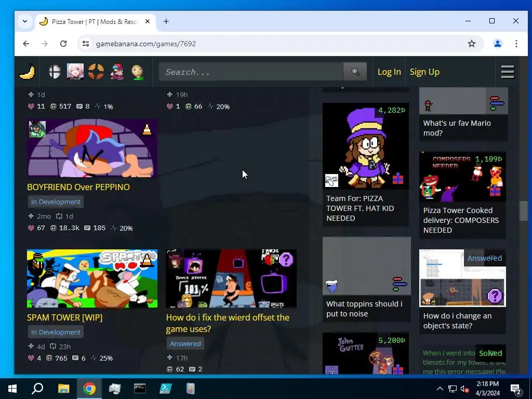532x399 pixels.
Task: Click the traffic cone icon on BOYFRIEND thumbnail
Action: [x=147, y=129]
